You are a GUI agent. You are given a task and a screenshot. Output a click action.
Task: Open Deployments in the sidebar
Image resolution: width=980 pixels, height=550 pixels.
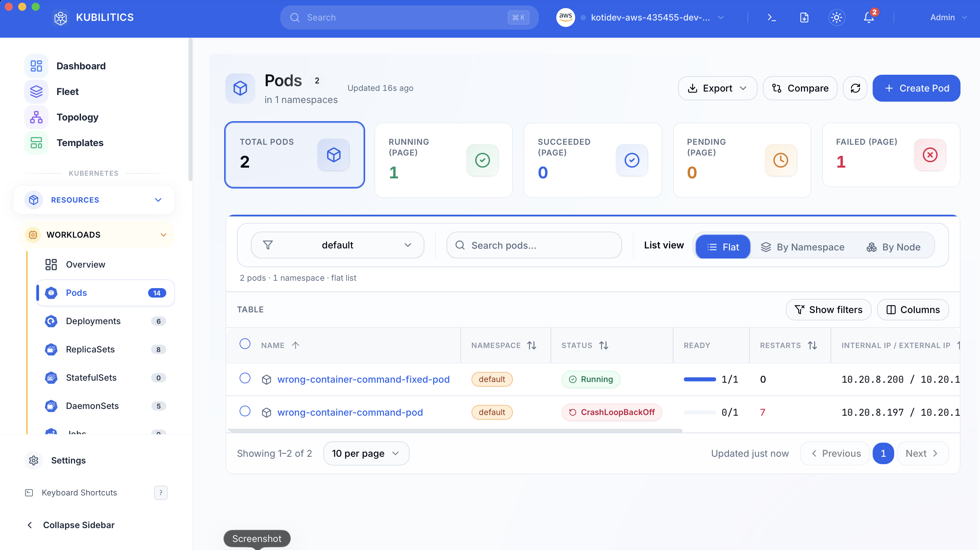coord(93,321)
